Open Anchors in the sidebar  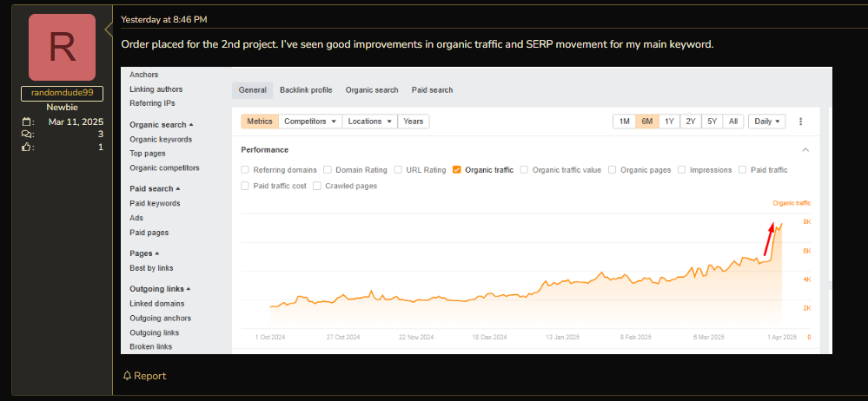(144, 75)
